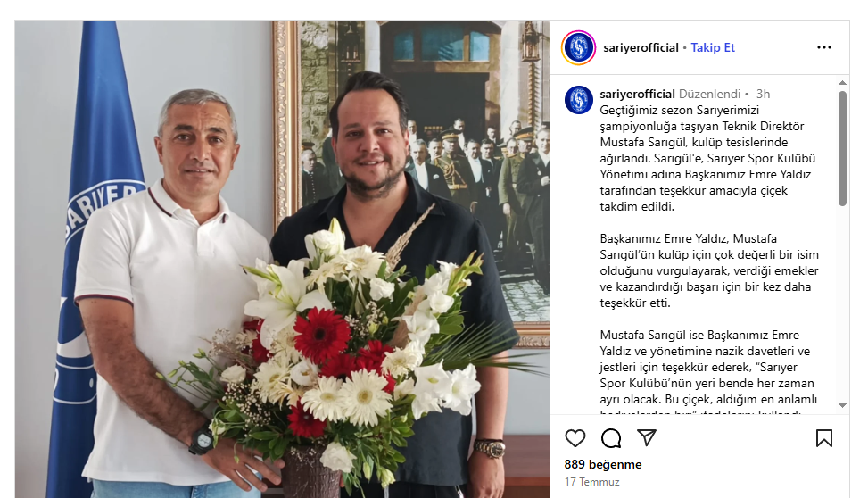The height and width of the screenshot is (498, 868).
Task: Click the Sarıyer profile avatar in header
Action: point(578,47)
